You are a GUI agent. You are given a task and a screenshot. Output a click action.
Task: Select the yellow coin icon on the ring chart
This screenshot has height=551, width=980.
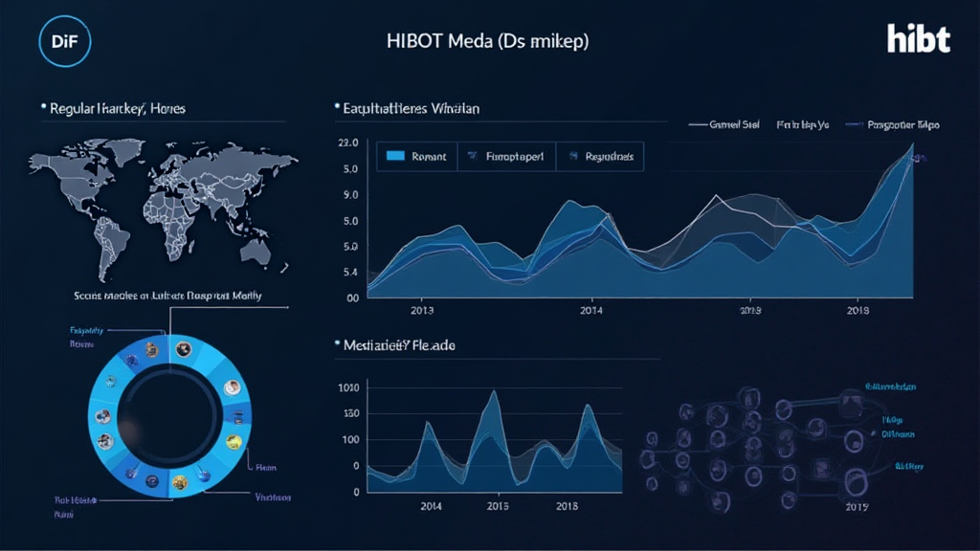(233, 442)
